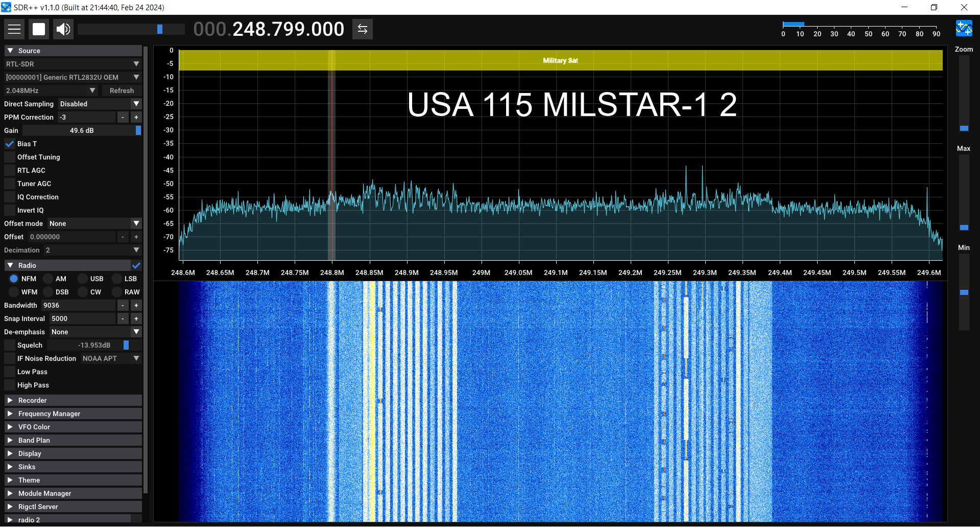Expand the Sinks section
Viewport: 980px width, 527px height.
73,467
